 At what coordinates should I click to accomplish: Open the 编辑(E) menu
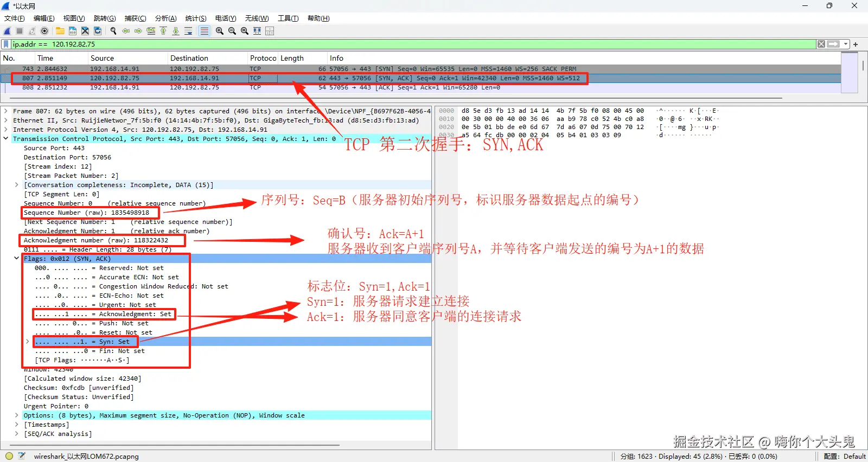click(x=44, y=18)
